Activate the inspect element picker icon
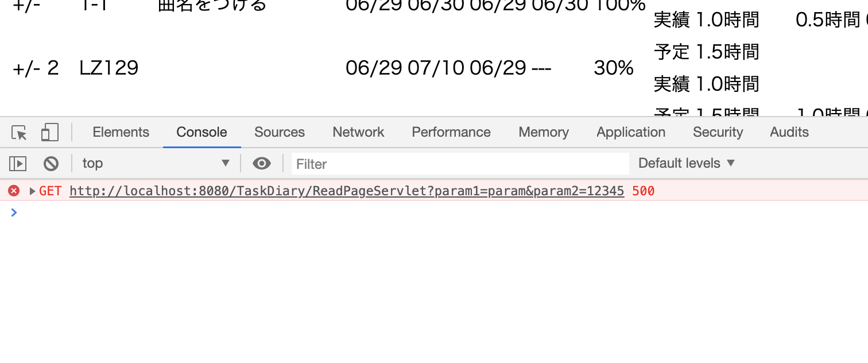 click(x=20, y=133)
